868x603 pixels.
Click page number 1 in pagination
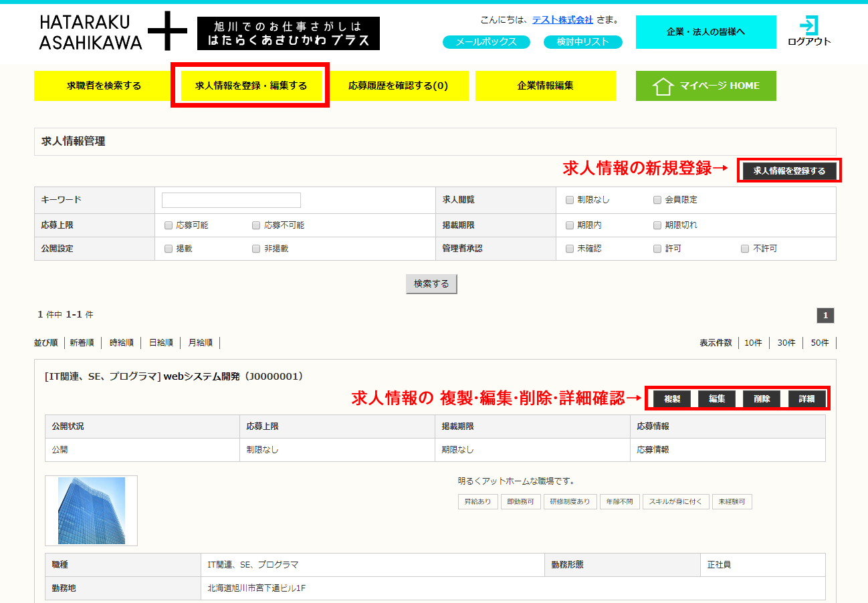[825, 316]
